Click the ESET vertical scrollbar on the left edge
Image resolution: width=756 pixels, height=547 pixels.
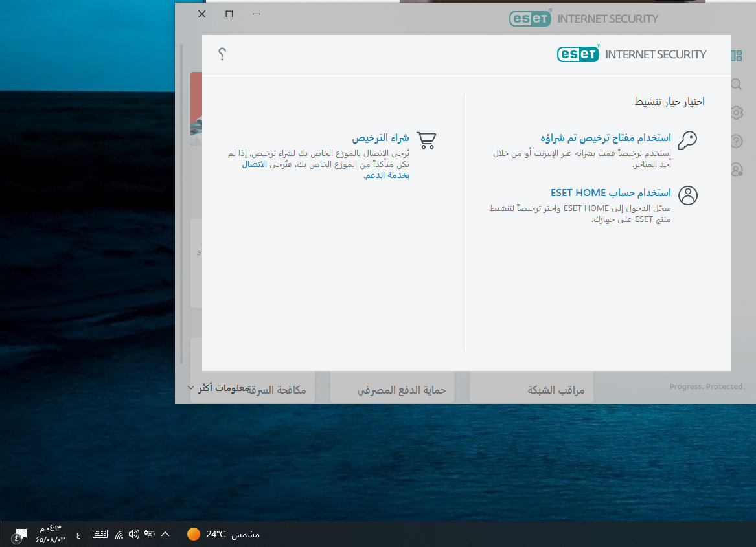pyautogui.click(x=181, y=204)
